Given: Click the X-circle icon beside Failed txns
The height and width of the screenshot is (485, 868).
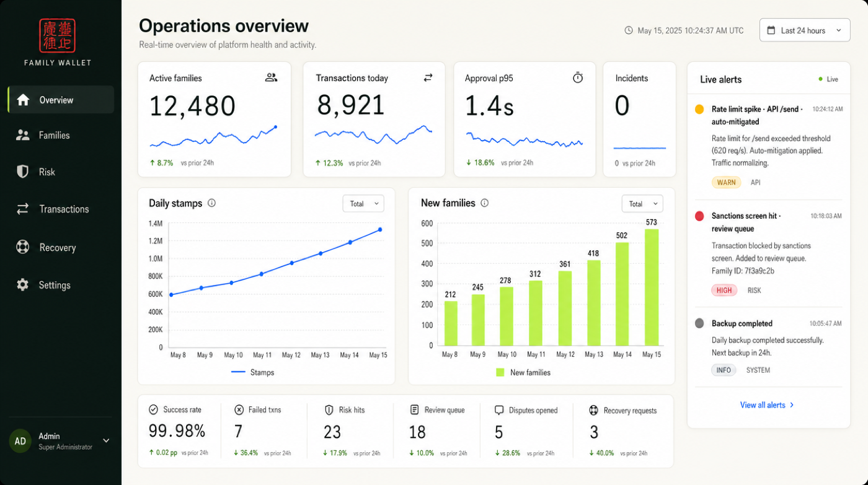Looking at the screenshot, I should pos(239,410).
